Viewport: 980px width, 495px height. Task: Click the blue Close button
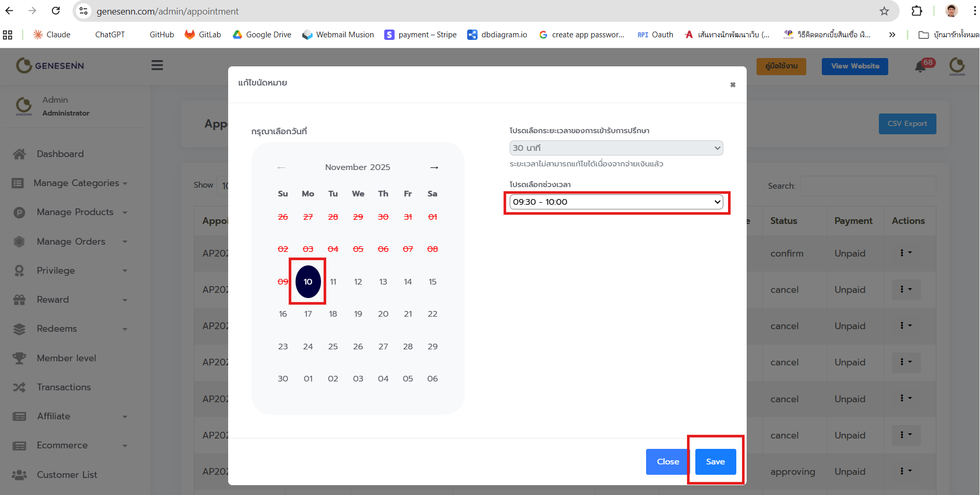click(x=667, y=462)
